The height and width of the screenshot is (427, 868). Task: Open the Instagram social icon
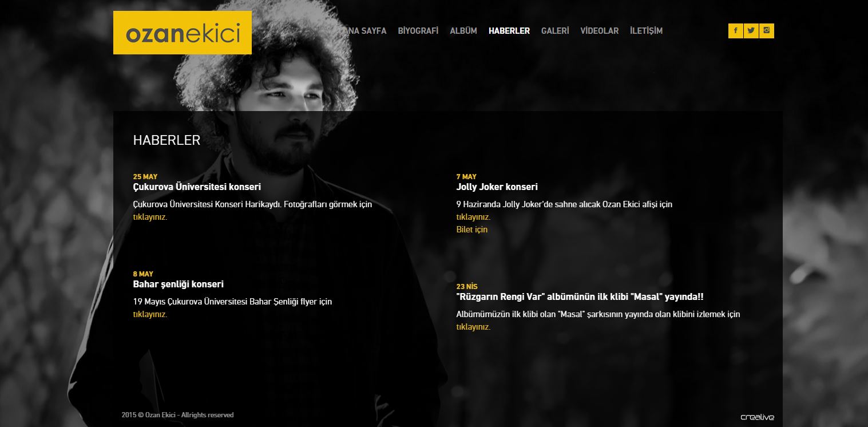click(767, 31)
